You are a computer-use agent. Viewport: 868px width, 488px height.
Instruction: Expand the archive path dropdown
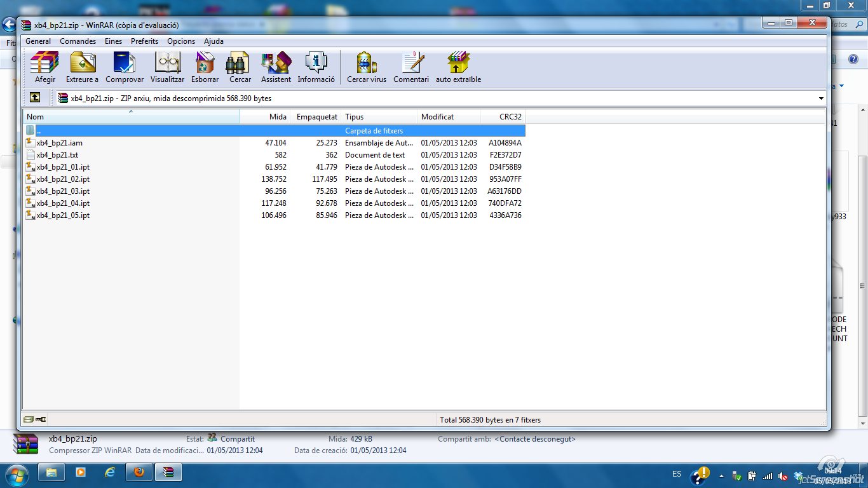[x=821, y=98]
